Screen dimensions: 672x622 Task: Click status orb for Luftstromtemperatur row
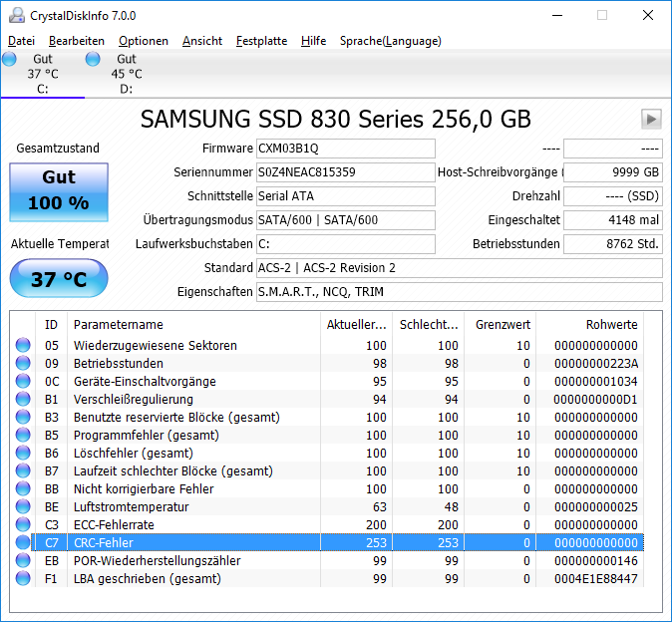[x=23, y=506]
